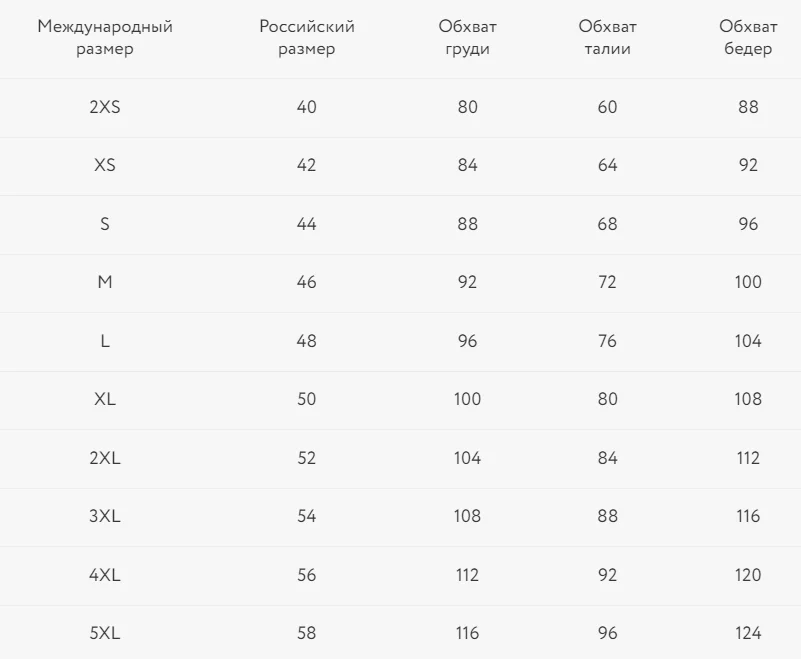Viewport: 801px width, 659px height.
Task: Click Russian size 52 cell
Action: (x=307, y=458)
